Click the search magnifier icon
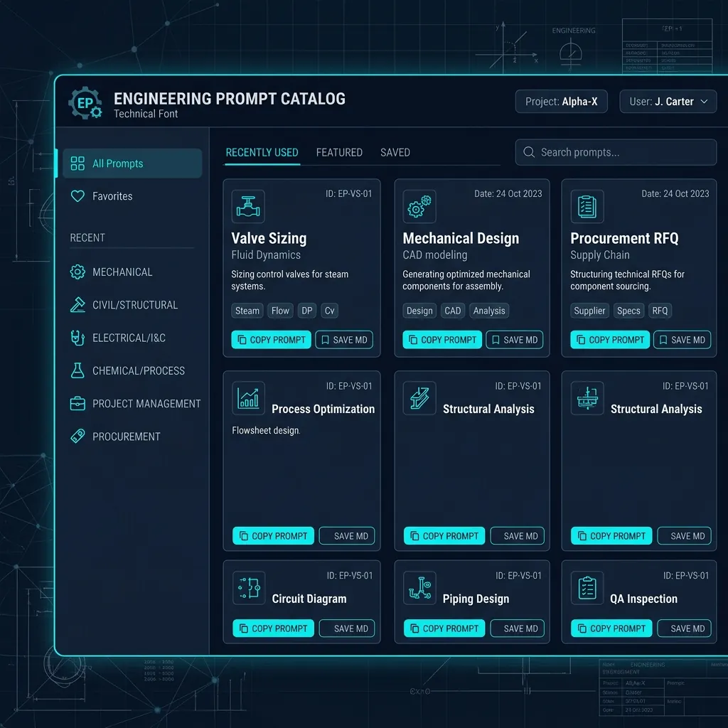This screenshot has height=728, width=728. coord(529,152)
